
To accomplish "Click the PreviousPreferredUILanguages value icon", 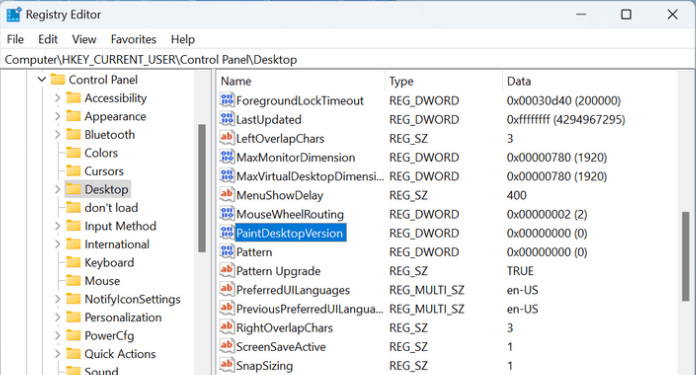I will tap(227, 308).
